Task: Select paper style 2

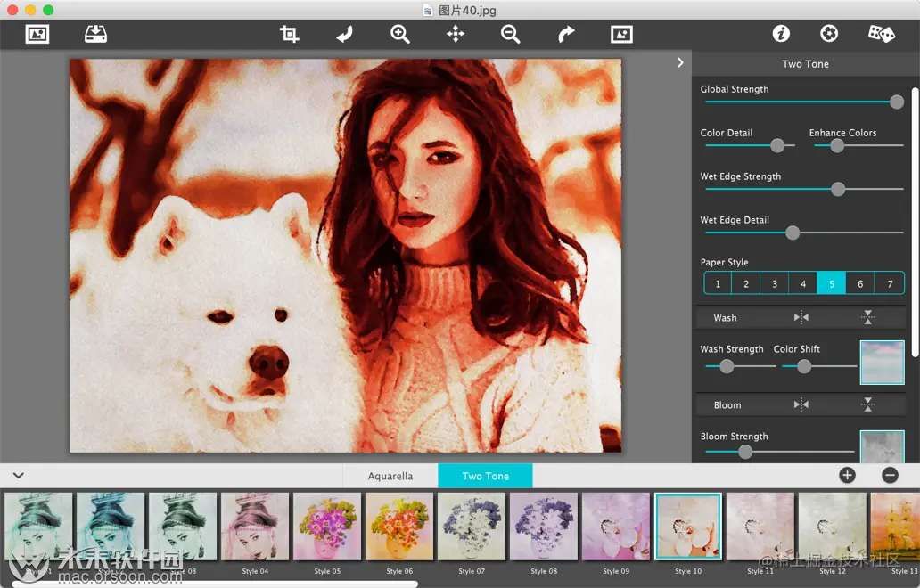Action: click(746, 283)
